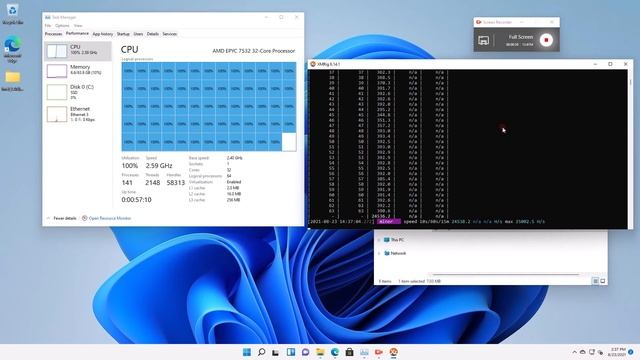
Task: Switch to the Processes tab
Action: click(53, 34)
